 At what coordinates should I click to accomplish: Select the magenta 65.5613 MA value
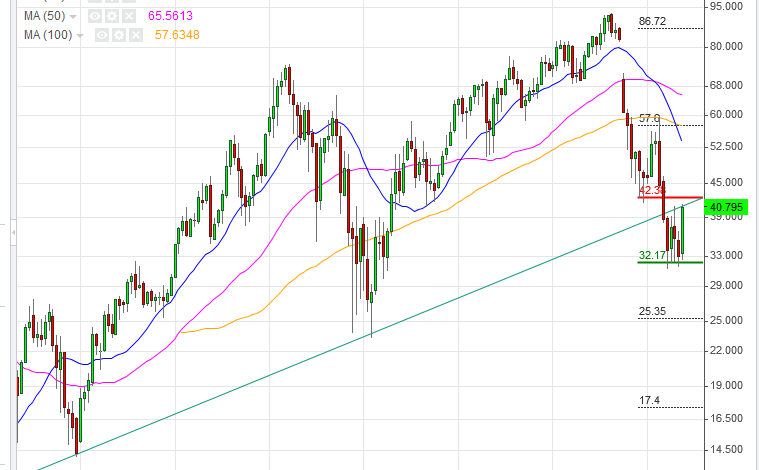point(173,17)
